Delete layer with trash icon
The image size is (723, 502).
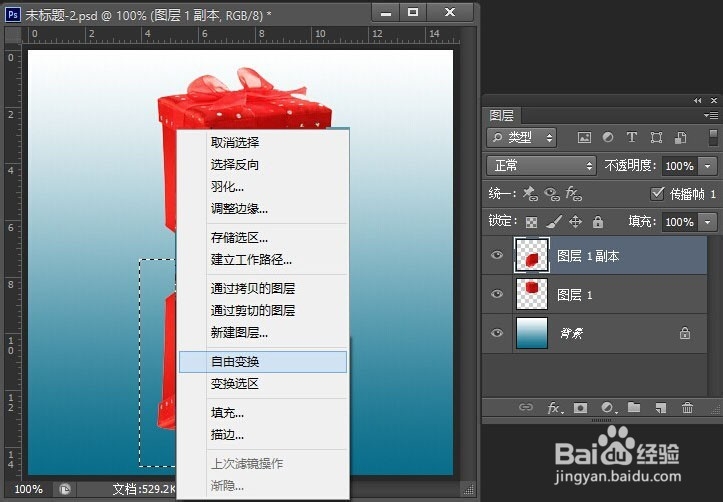point(687,407)
